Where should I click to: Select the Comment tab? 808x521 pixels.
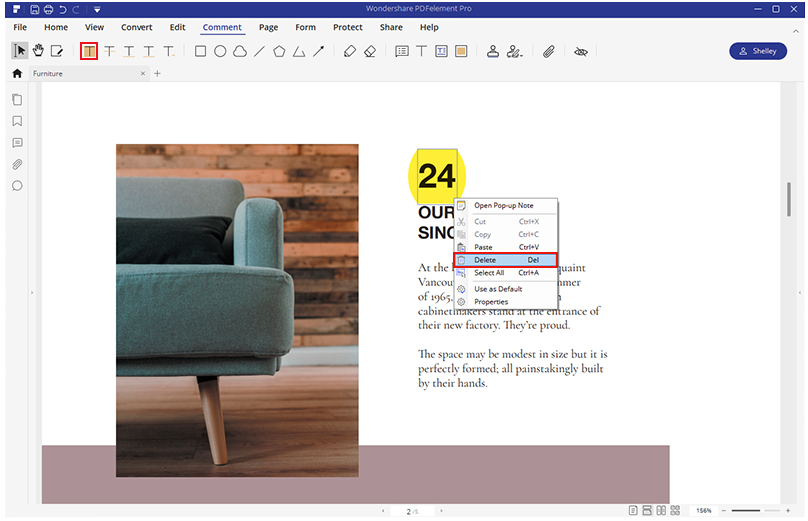coord(222,27)
